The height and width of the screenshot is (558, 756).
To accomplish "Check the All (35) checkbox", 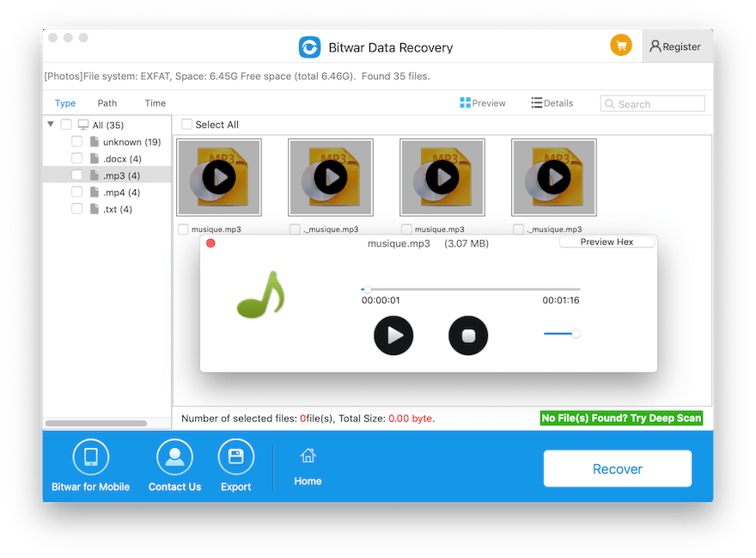I will tap(66, 125).
